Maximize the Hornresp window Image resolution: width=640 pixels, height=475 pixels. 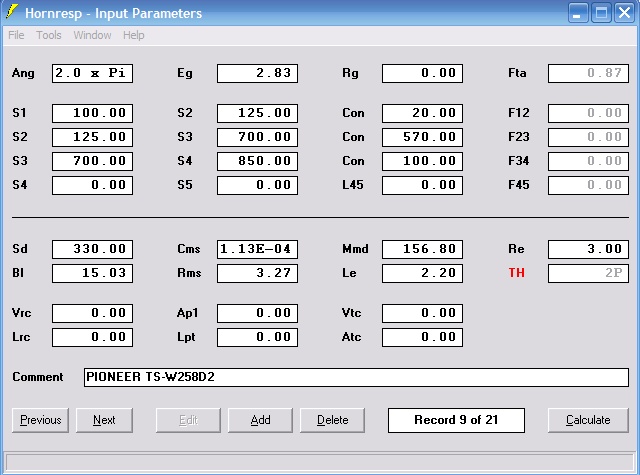click(x=601, y=13)
